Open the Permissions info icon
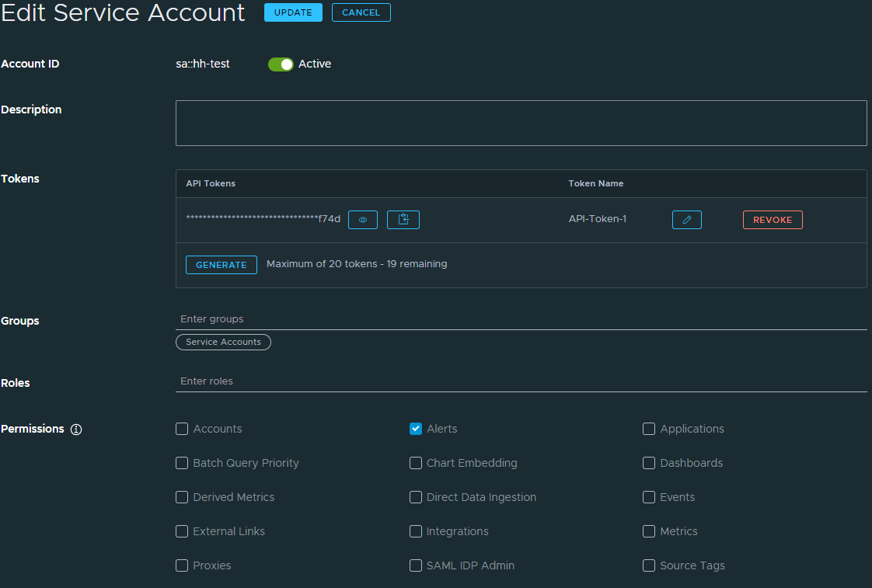This screenshot has width=872, height=588. [76, 430]
